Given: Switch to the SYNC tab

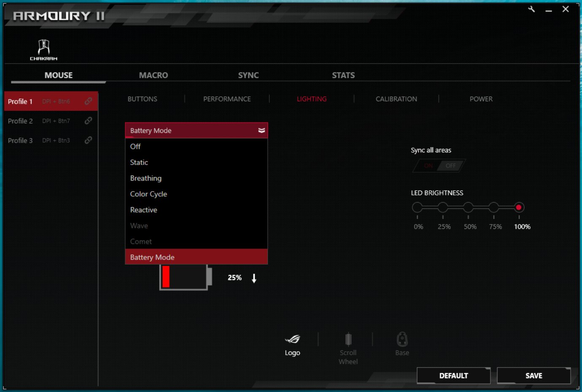Looking at the screenshot, I should coord(249,75).
